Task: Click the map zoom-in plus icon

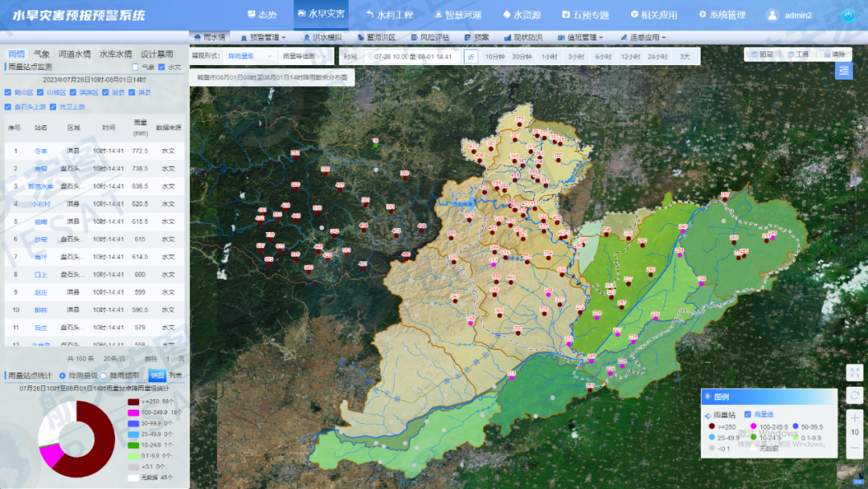Action: (x=854, y=418)
